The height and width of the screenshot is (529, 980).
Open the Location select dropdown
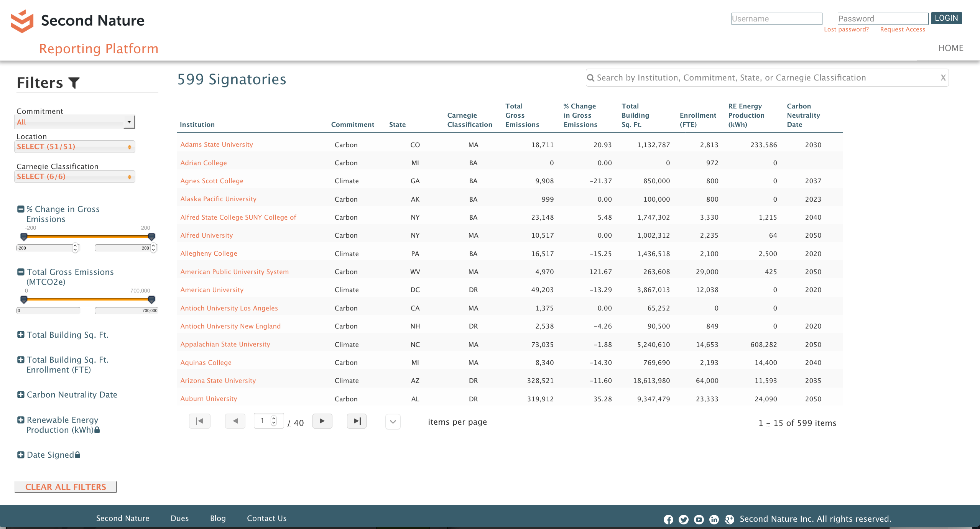point(75,146)
